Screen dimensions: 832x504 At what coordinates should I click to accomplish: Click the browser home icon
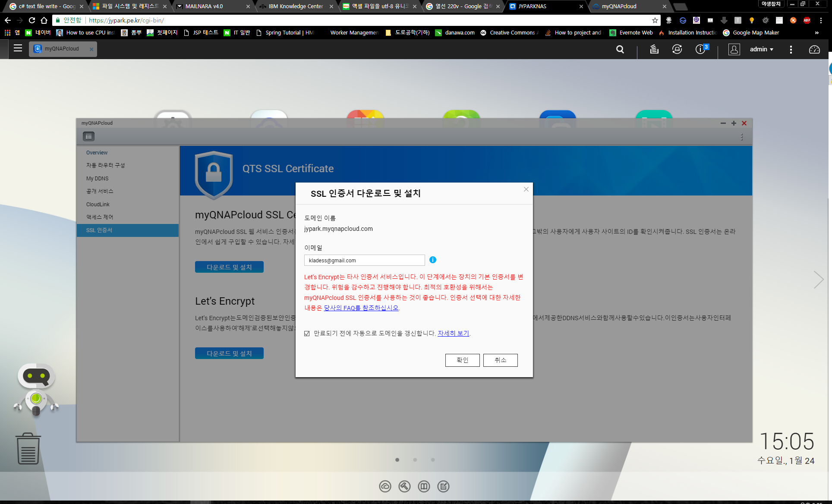tap(44, 20)
